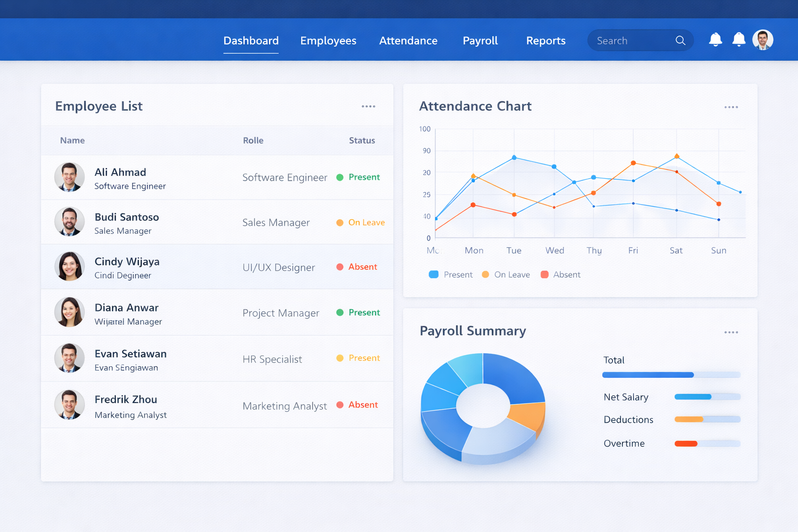This screenshot has height=532, width=798.
Task: Go to the Payroll tab
Action: pos(480,41)
